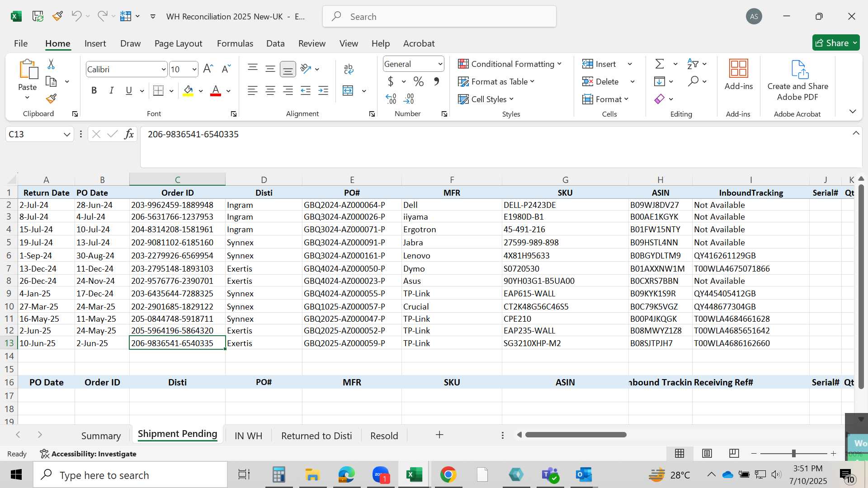Click the Find and Select magnifier icon
This screenshot has height=488, width=868.
point(693,81)
